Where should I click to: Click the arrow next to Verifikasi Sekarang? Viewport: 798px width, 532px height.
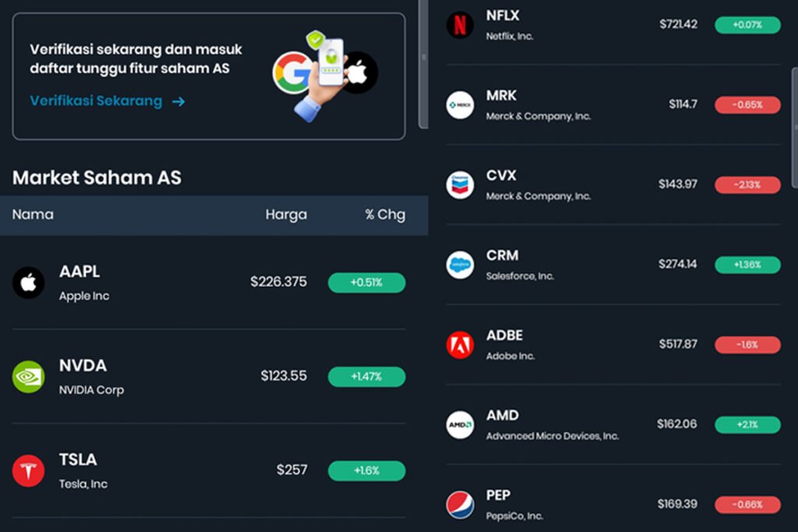(178, 102)
